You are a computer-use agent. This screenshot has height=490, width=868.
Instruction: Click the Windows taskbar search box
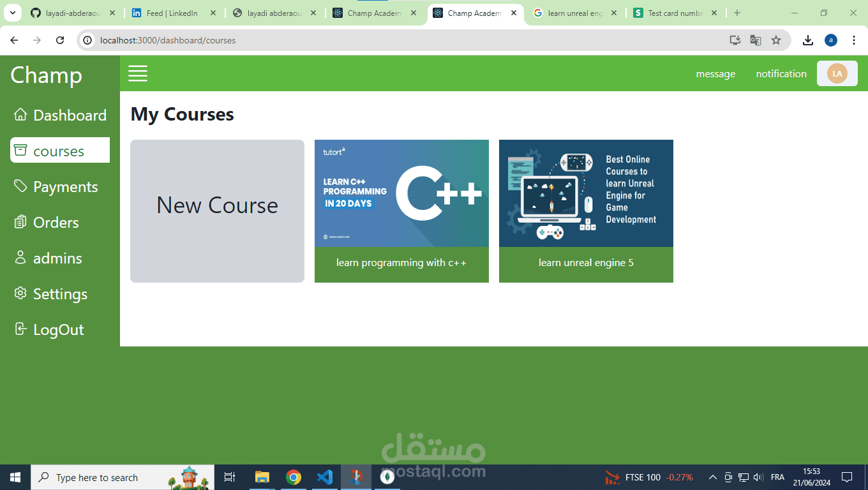coord(123,477)
